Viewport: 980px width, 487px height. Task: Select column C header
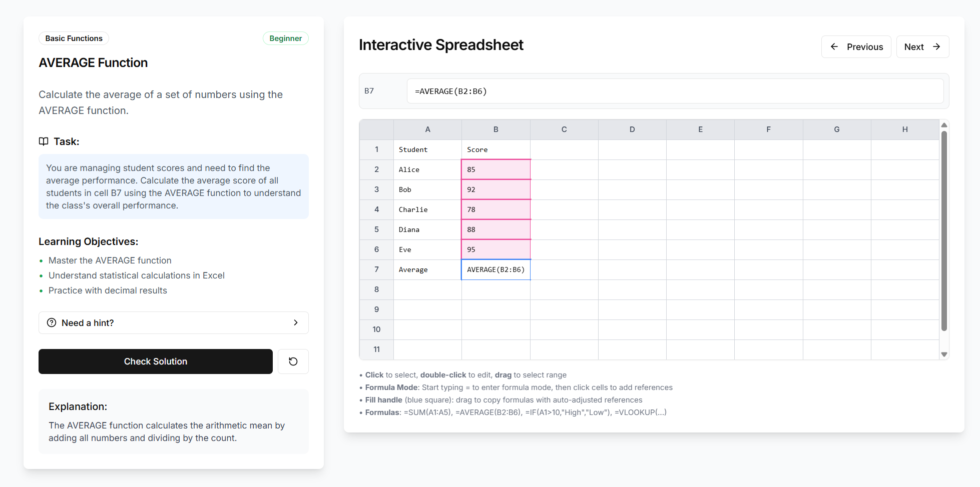coord(564,129)
